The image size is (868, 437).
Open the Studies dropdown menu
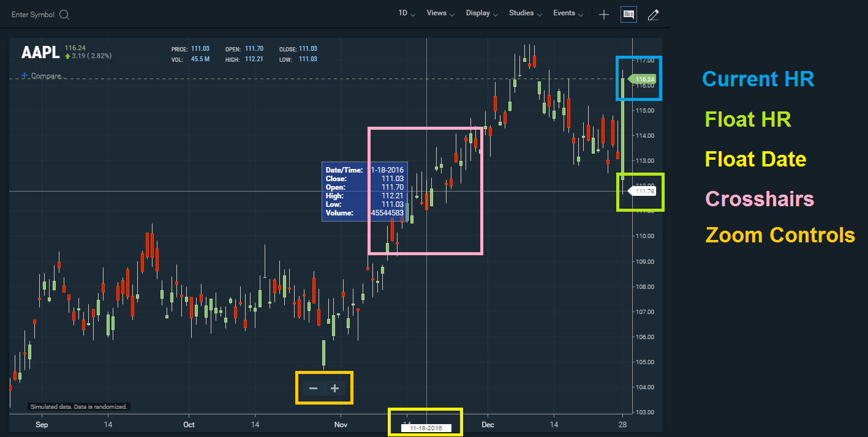tap(526, 13)
